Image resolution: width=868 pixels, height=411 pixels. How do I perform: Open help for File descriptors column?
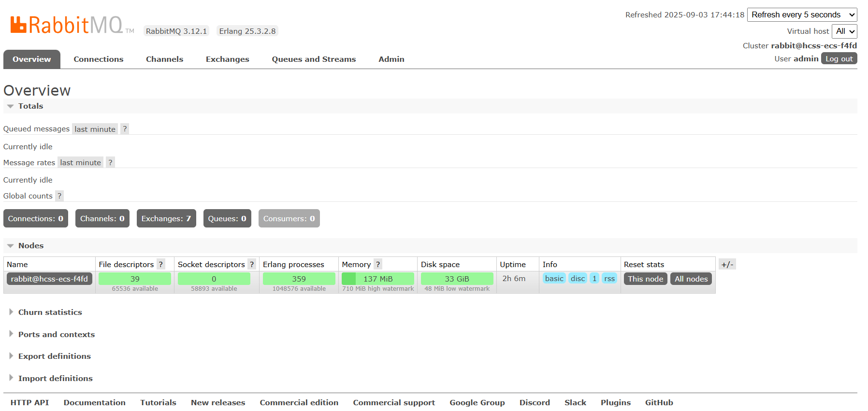click(x=161, y=264)
